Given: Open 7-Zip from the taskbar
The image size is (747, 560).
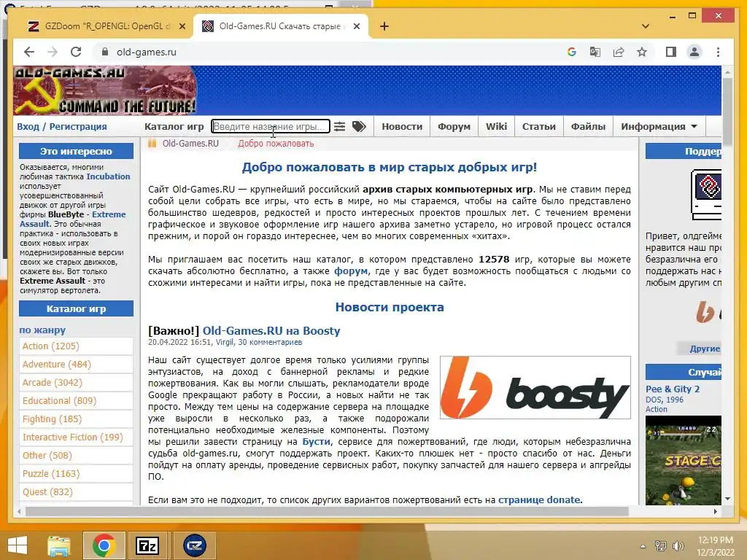Looking at the screenshot, I should pyautogui.click(x=147, y=545).
